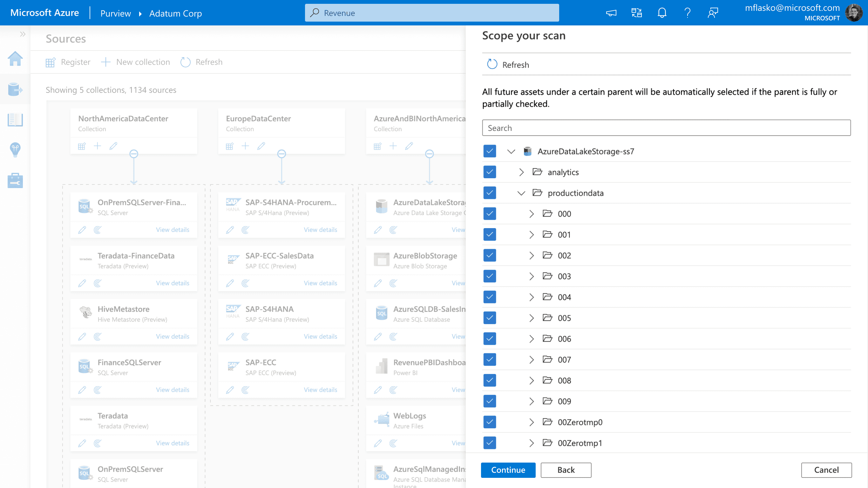Open the Adatum Corp breadcrumb

pyautogui.click(x=176, y=13)
